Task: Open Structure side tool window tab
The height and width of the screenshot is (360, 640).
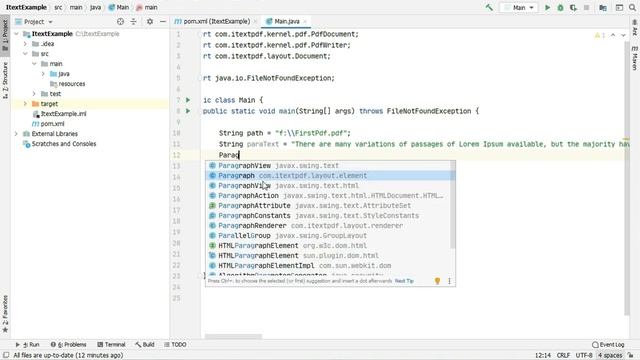Action: pyautogui.click(x=5, y=80)
